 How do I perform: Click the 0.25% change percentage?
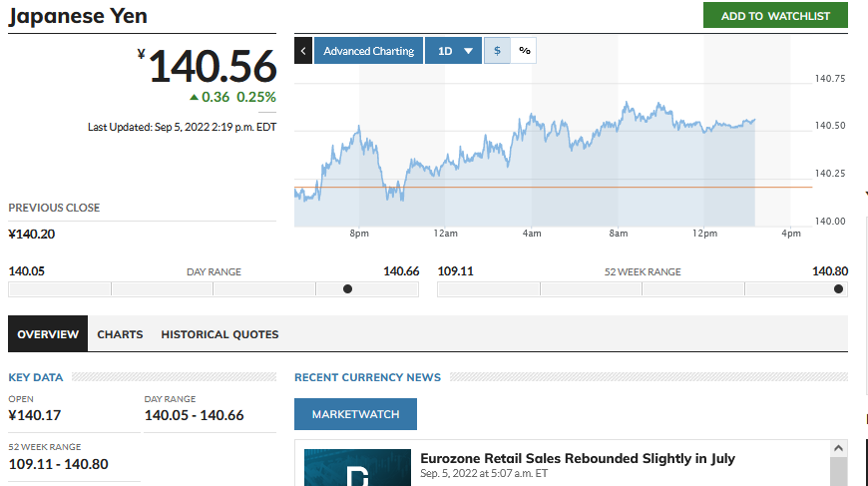(256, 97)
